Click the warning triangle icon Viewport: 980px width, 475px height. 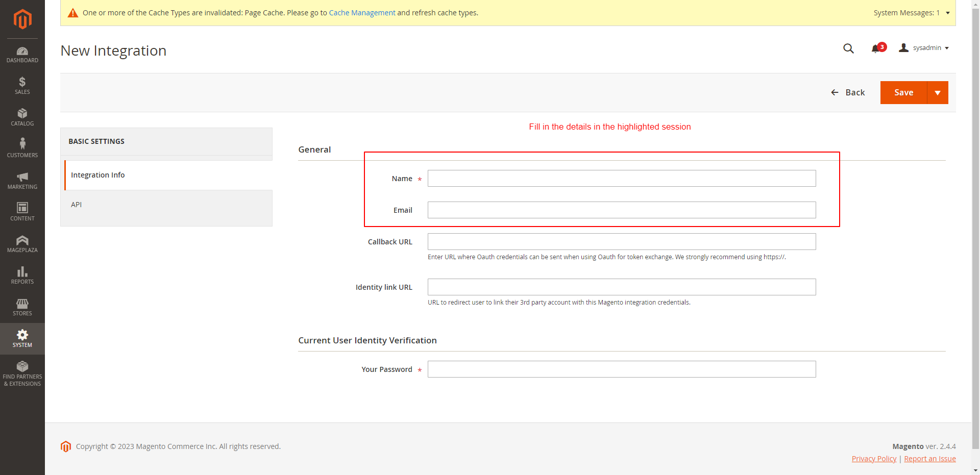coord(73,13)
